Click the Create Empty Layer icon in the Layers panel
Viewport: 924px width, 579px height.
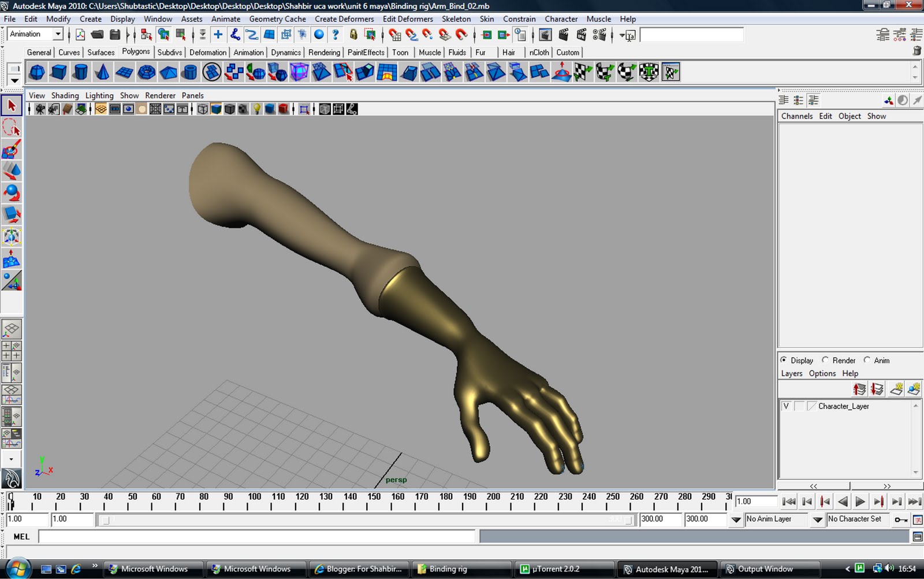(896, 389)
